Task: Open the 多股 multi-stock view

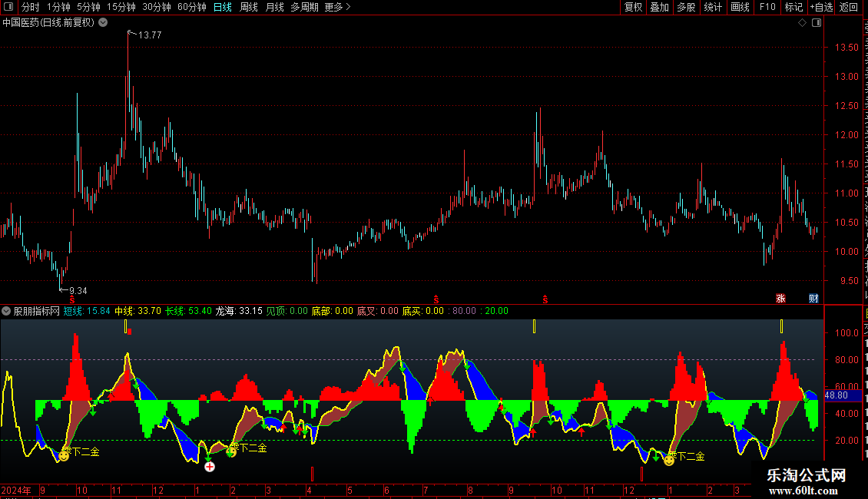Action: point(687,7)
